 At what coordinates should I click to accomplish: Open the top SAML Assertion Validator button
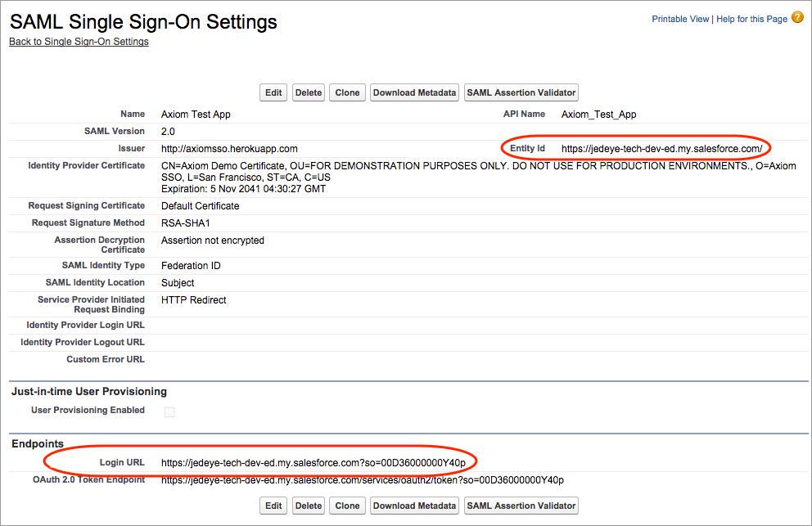click(521, 92)
